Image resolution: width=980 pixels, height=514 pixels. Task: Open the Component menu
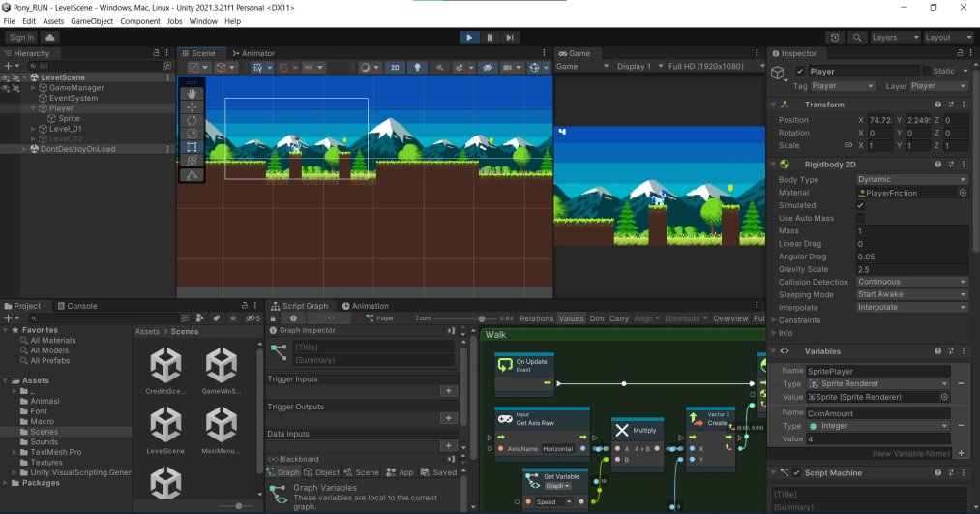(140, 21)
